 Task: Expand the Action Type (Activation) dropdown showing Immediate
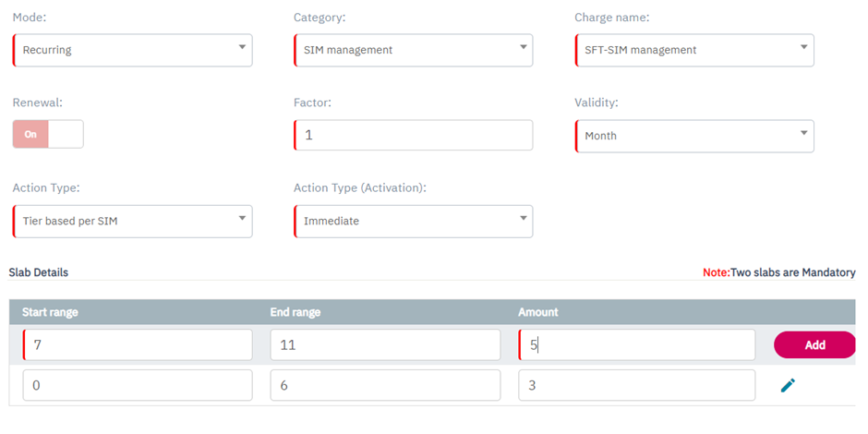(414, 222)
